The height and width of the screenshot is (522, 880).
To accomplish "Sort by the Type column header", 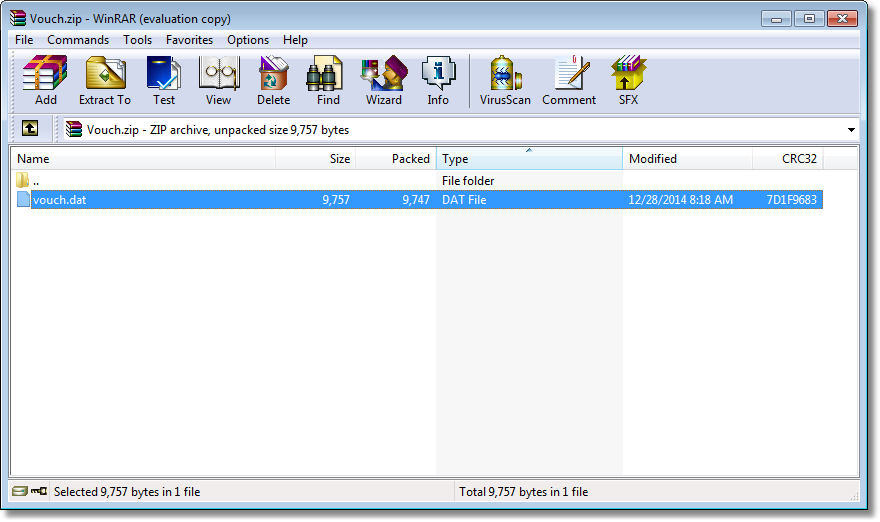I will click(529, 159).
